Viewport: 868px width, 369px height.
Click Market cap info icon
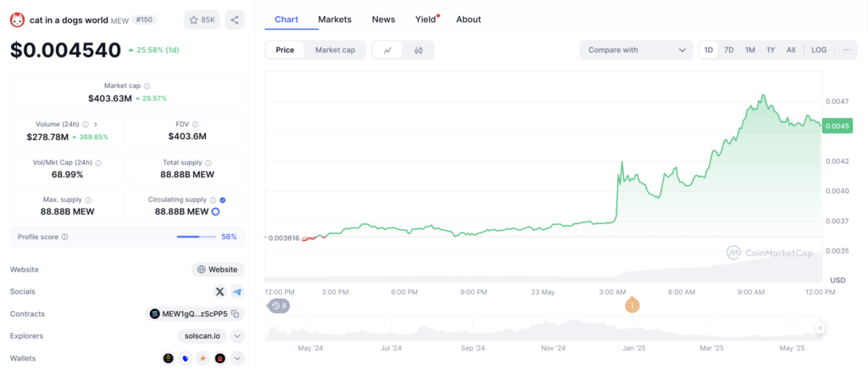click(x=147, y=87)
